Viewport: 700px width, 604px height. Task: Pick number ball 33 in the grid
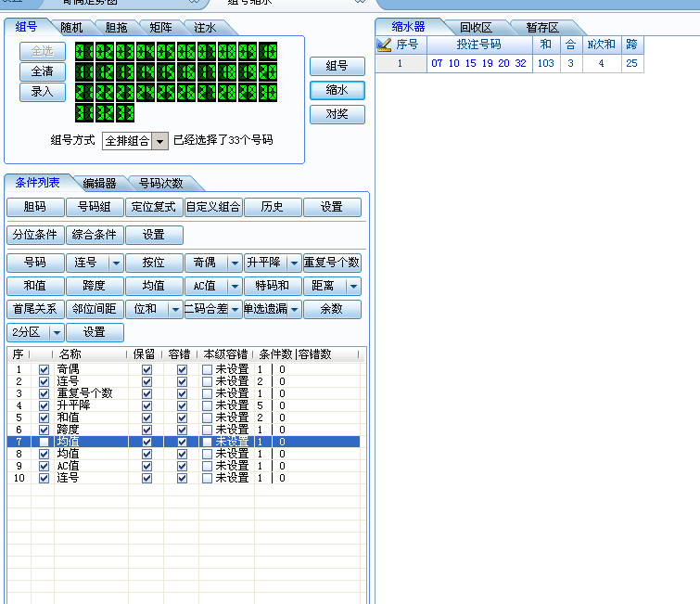125,112
